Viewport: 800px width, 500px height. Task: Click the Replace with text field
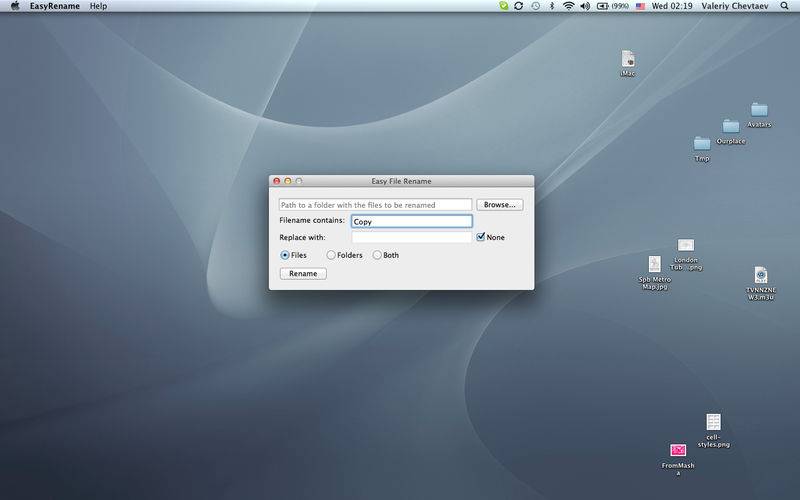coord(412,237)
